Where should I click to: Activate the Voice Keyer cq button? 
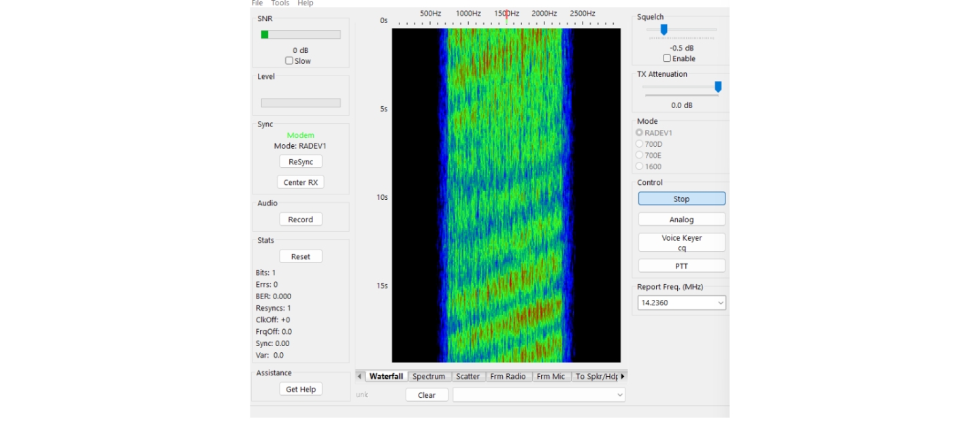pyautogui.click(x=682, y=243)
